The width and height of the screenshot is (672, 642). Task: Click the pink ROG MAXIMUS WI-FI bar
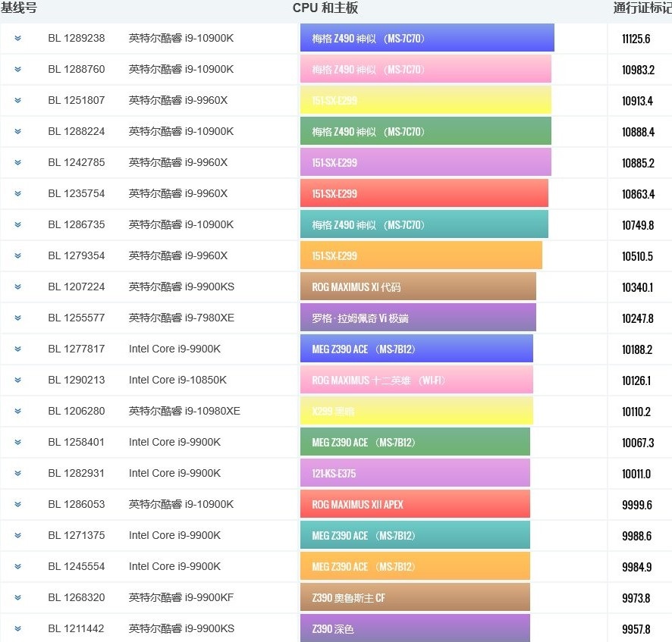coord(416,380)
